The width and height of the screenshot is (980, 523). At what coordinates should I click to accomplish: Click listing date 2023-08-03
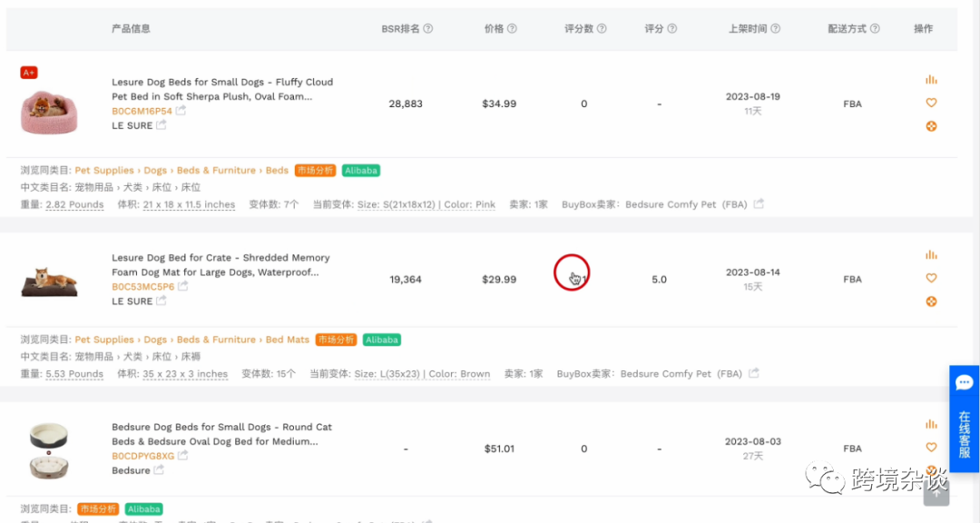pyautogui.click(x=752, y=441)
